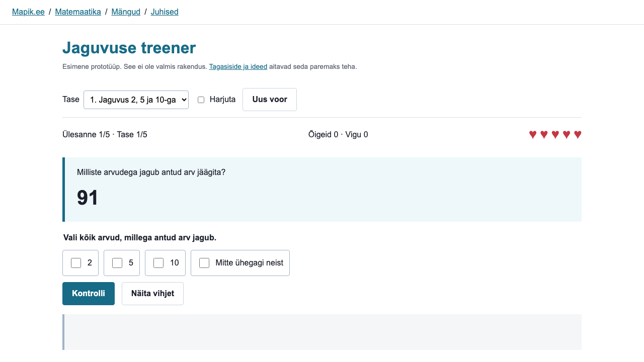Open the Mapik.ee breadcrumb link
Screen dimensions: 644x362
tap(28, 12)
